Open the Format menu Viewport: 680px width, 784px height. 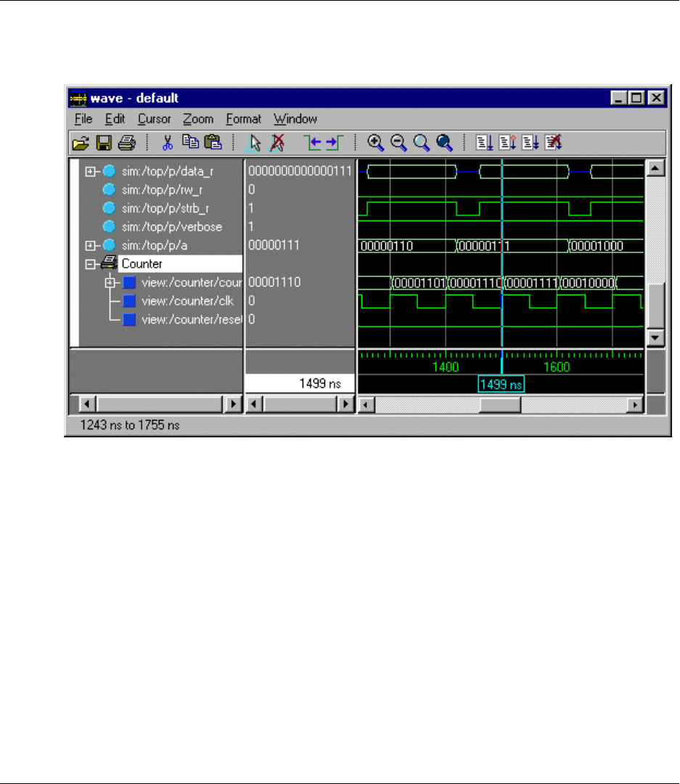(x=244, y=119)
